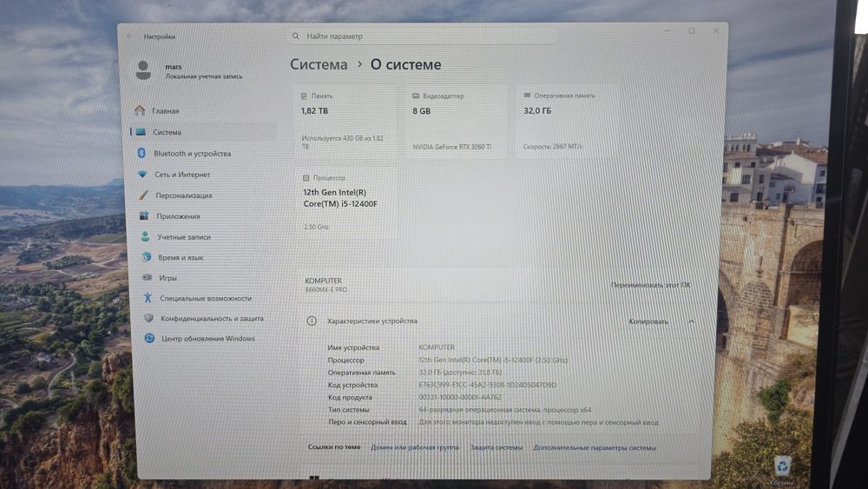Click the 'Тип системы' row label

(348, 410)
